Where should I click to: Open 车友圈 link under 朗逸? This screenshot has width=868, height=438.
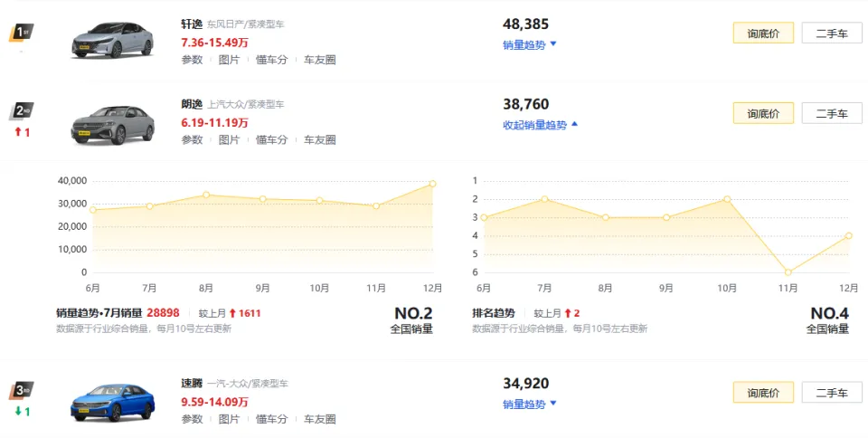click(320, 140)
